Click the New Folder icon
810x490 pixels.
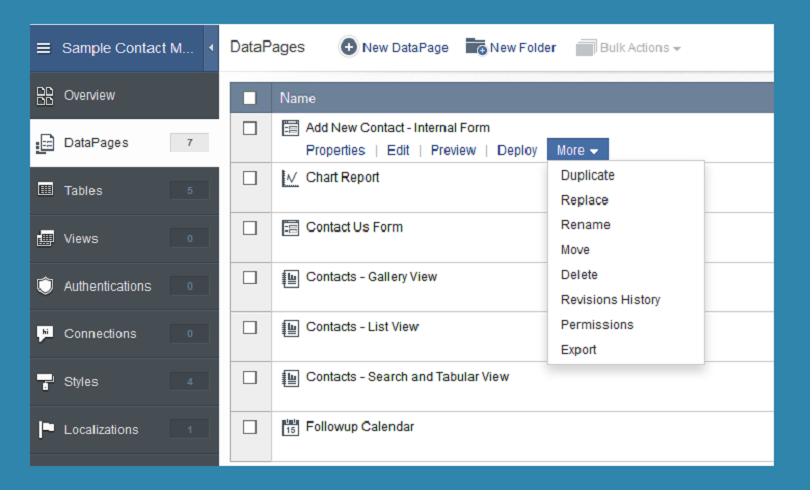[476, 46]
